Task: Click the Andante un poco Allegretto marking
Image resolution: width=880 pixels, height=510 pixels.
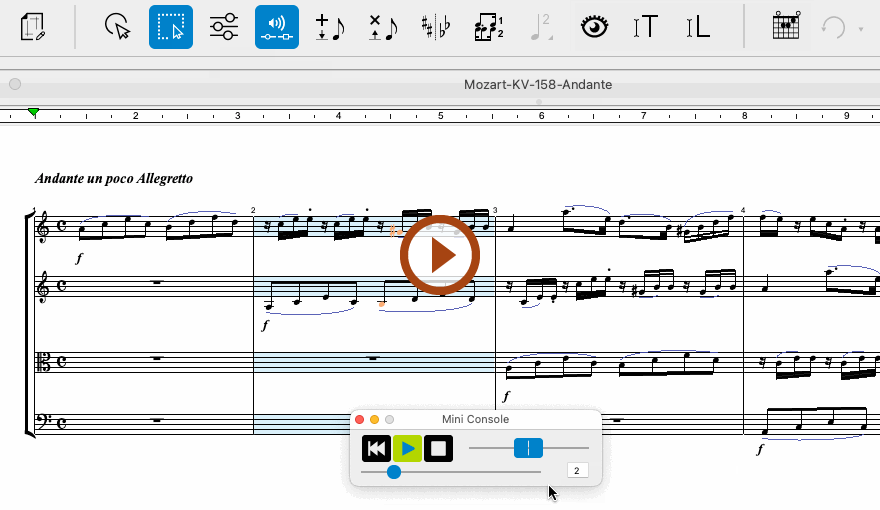Action: pyautogui.click(x=114, y=178)
